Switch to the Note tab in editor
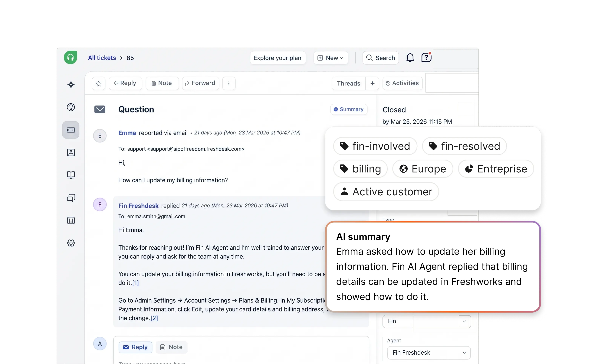 tap(171, 347)
